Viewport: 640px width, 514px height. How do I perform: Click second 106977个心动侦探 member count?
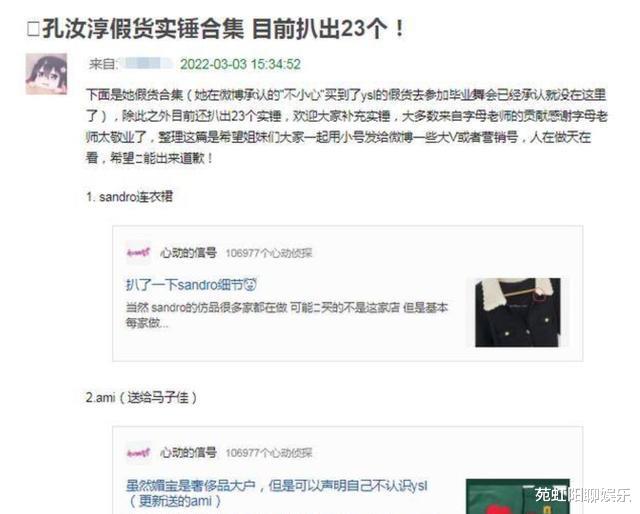pyautogui.click(x=269, y=453)
